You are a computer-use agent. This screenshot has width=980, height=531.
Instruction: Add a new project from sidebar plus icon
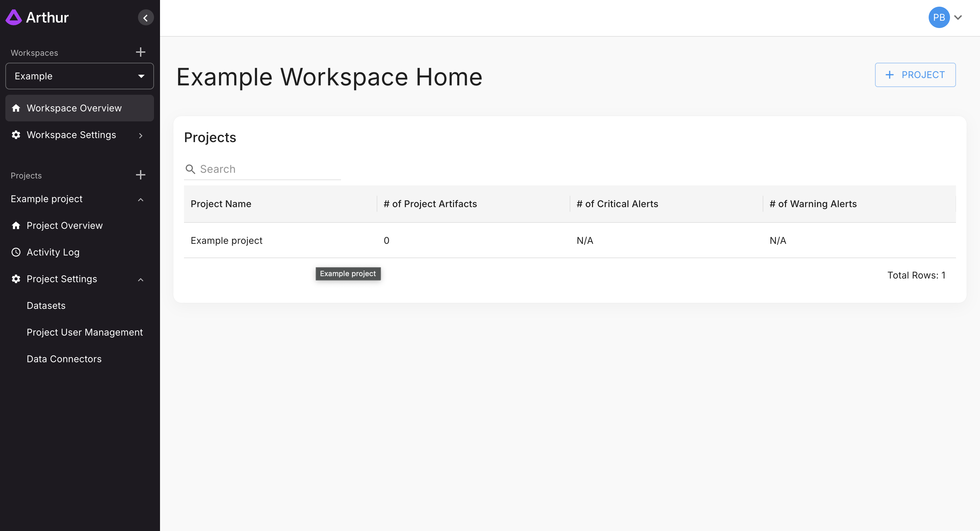click(140, 175)
